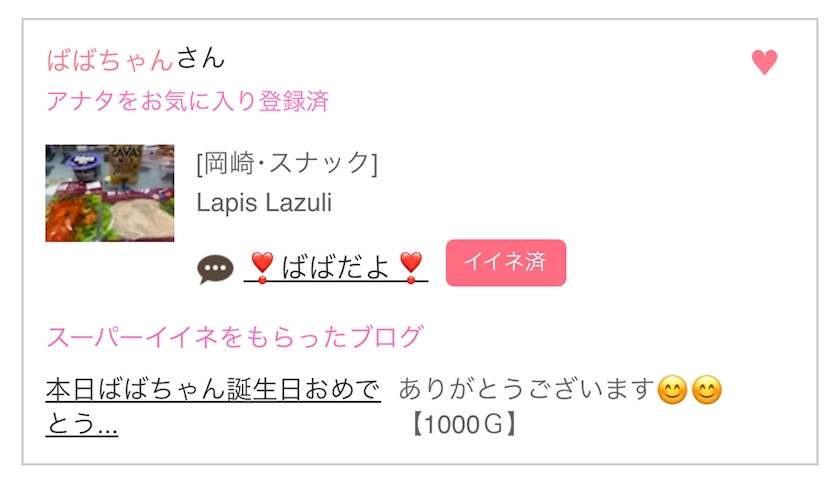Click the スーパーイイネをもらったブログ heading
This screenshot has width=840, height=477.
(x=234, y=336)
